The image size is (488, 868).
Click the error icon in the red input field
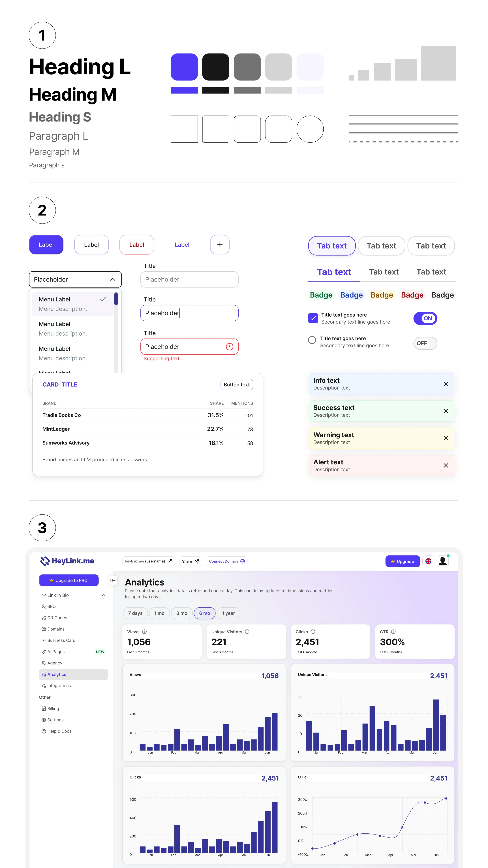click(x=229, y=347)
